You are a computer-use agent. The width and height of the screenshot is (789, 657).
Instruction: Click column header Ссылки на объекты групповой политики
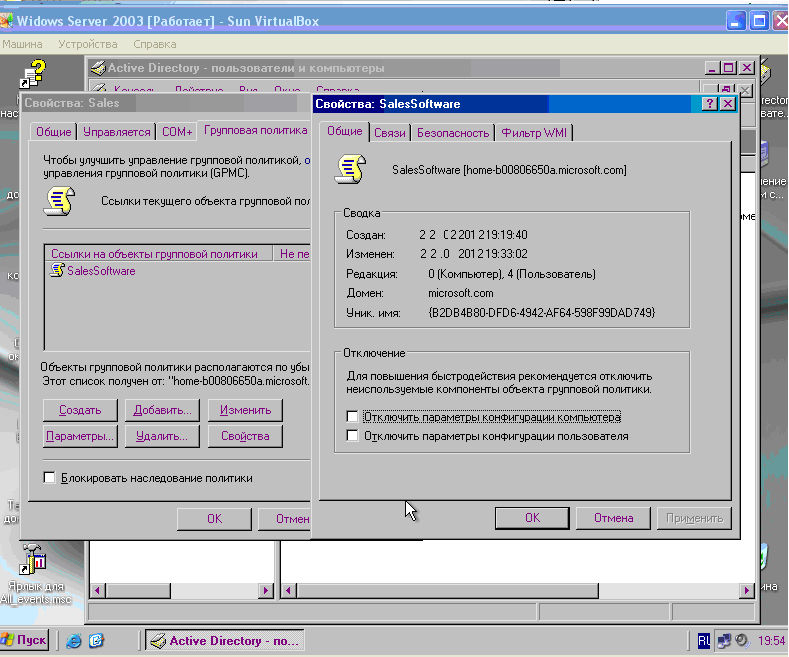pos(159,254)
